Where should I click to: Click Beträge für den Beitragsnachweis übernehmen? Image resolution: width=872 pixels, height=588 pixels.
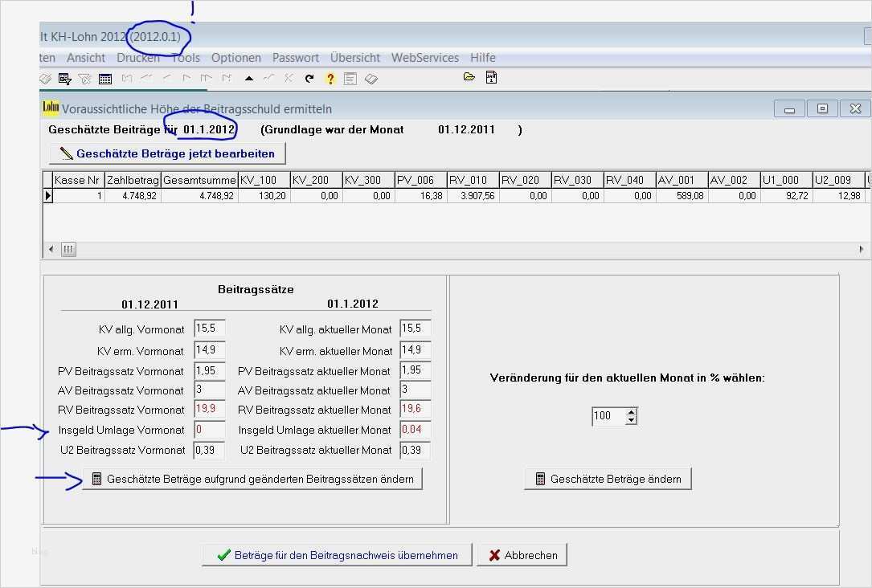(337, 555)
